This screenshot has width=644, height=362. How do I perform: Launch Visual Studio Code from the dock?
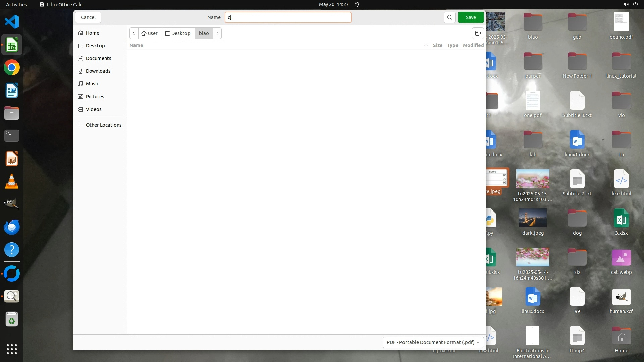click(12, 22)
